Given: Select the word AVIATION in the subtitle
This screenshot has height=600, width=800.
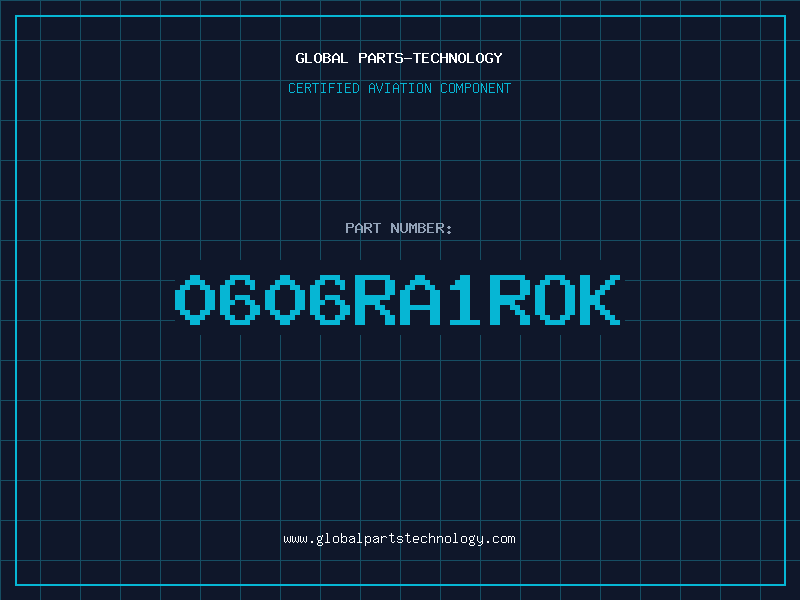Looking at the screenshot, I should tap(400, 88).
